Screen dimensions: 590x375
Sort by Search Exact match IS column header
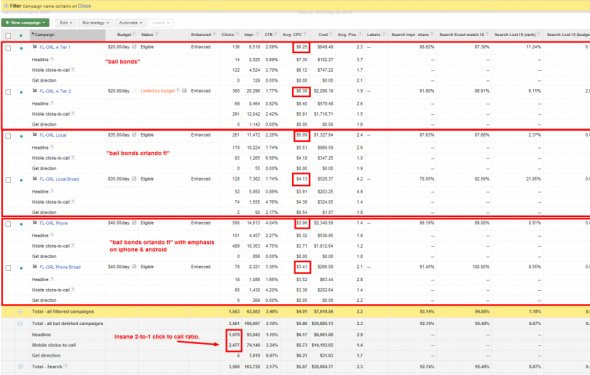462,35
